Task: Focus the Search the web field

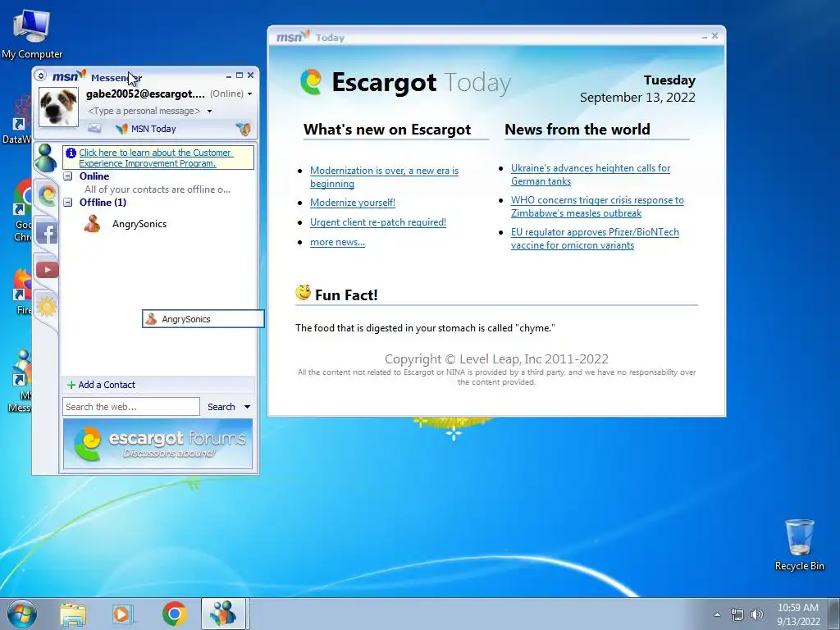Action: [131, 407]
